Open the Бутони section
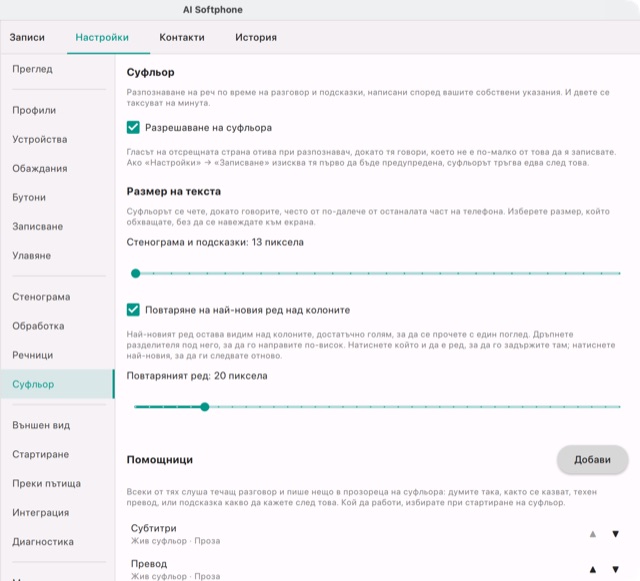The width and height of the screenshot is (640, 581). 57,197
